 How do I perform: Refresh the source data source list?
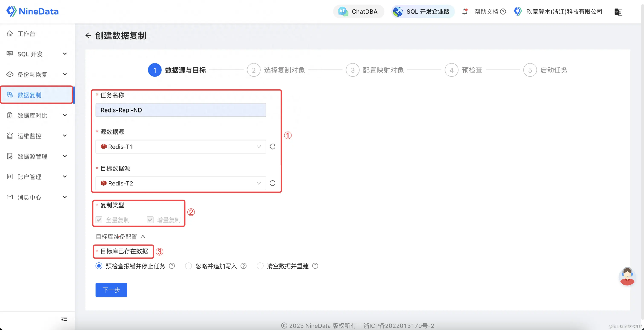[x=273, y=146]
